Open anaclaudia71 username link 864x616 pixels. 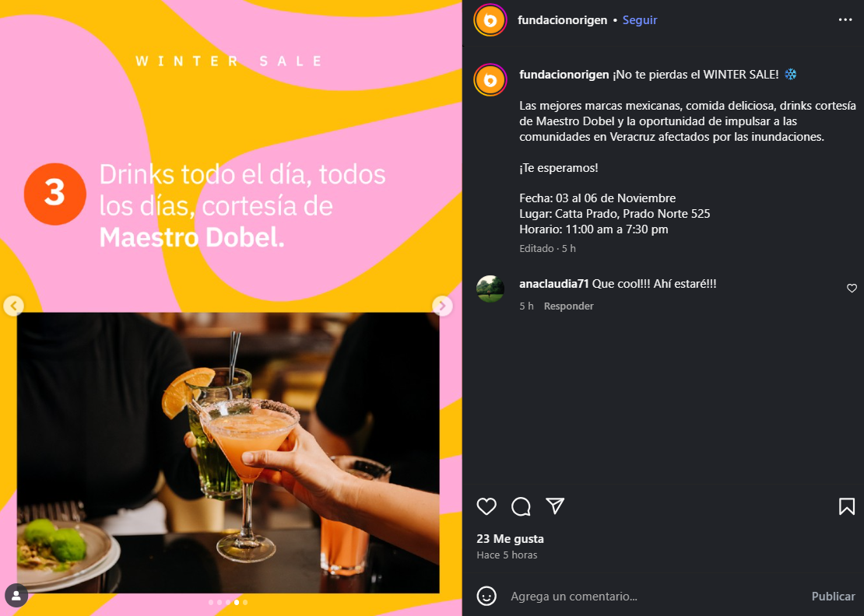pyautogui.click(x=553, y=284)
